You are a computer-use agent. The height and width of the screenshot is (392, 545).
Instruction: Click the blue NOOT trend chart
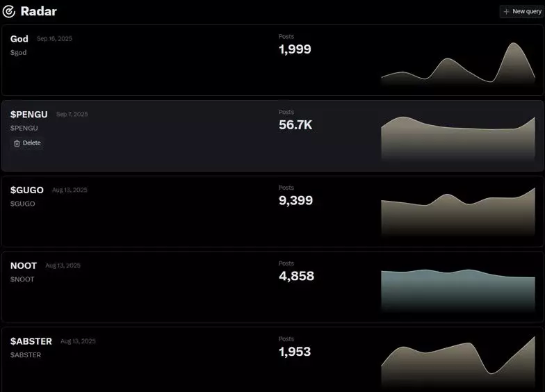pyautogui.click(x=458, y=291)
